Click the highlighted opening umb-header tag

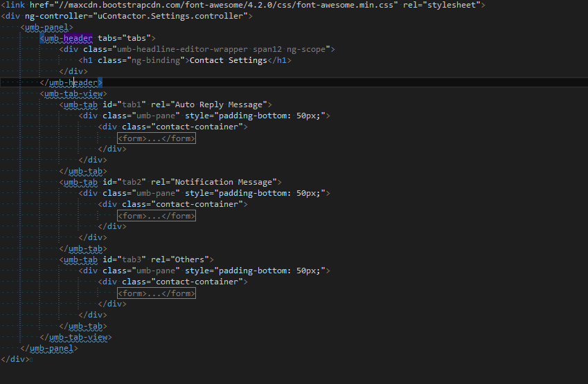pyautogui.click(x=66, y=38)
